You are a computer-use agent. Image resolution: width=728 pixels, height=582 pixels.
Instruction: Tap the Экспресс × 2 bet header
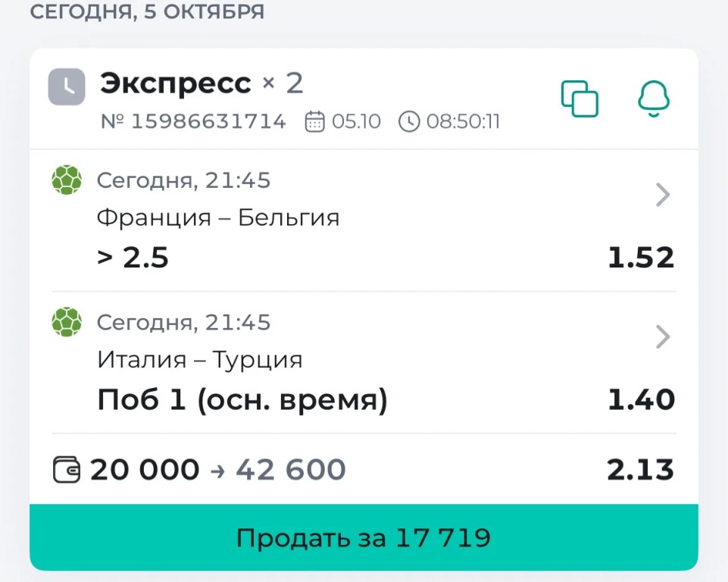tap(202, 83)
